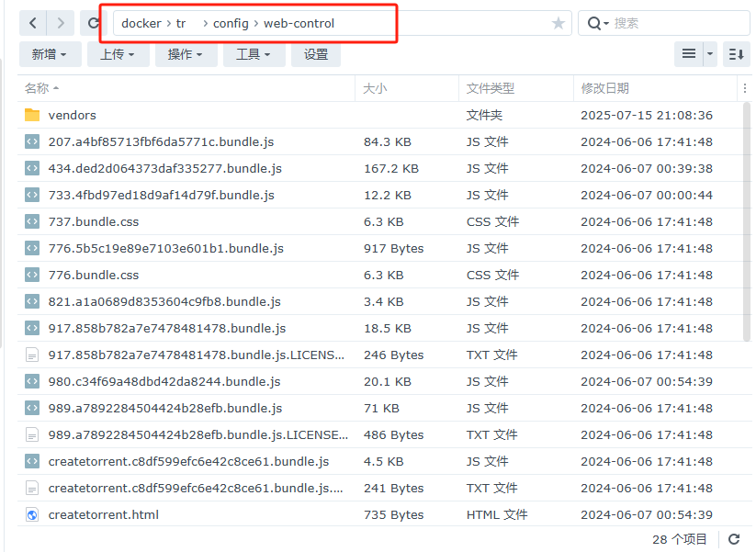Image resolution: width=756 pixels, height=552 pixels.
Task: Add current folder to favorites with star
Action: [558, 23]
